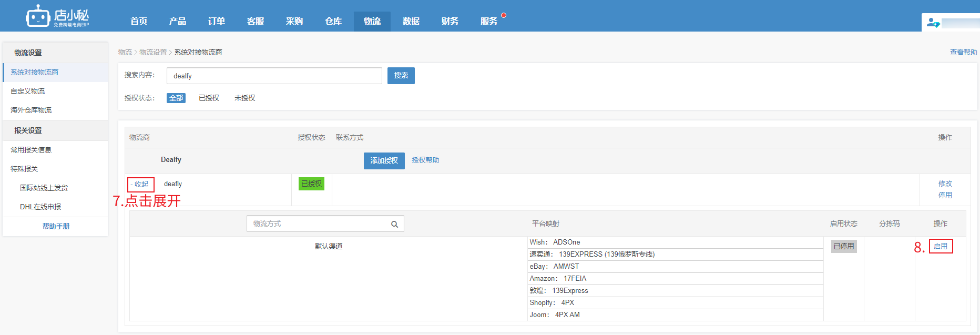Open the 采购 top menu
The height and width of the screenshot is (335, 980).
pyautogui.click(x=294, y=21)
